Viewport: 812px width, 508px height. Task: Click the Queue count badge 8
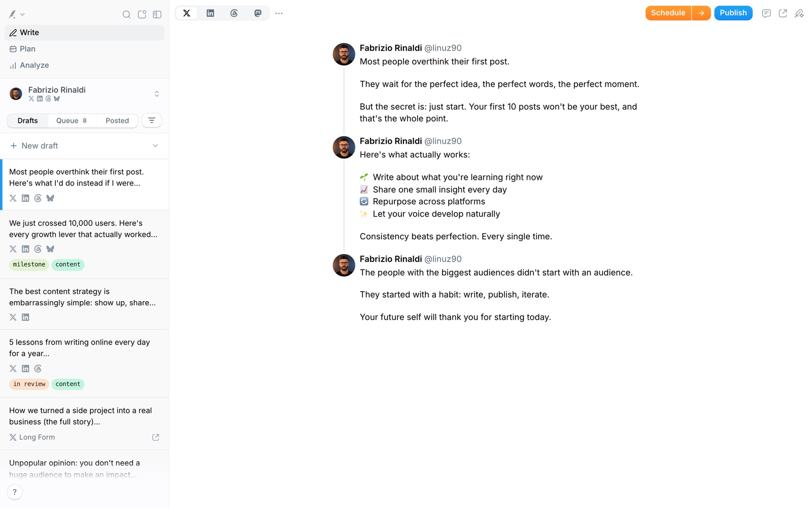tap(85, 121)
